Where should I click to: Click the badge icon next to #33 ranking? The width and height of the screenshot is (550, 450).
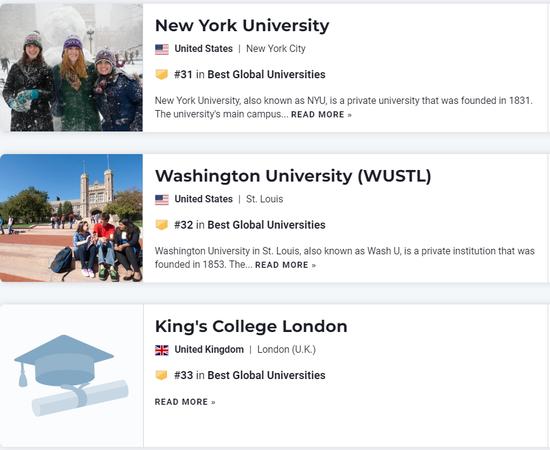point(161,375)
